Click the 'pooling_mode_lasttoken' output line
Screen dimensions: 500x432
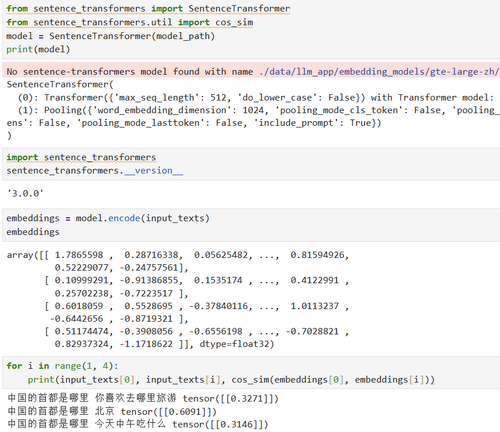[x=194, y=123]
